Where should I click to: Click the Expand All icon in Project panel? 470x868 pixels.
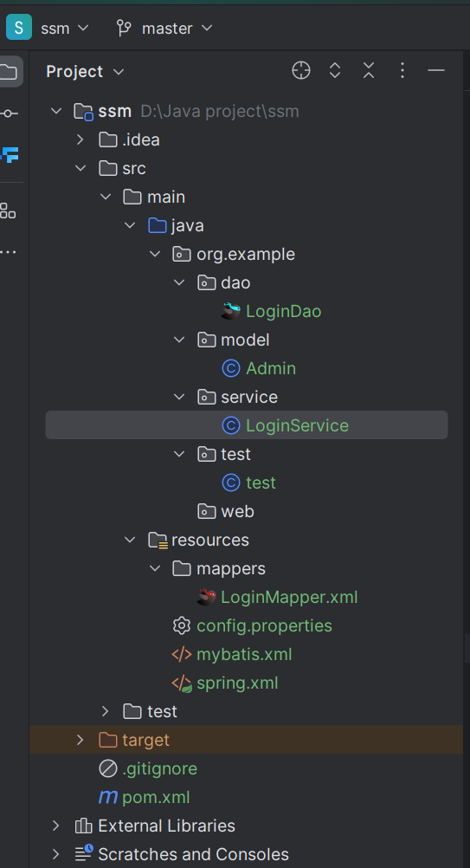tap(334, 71)
